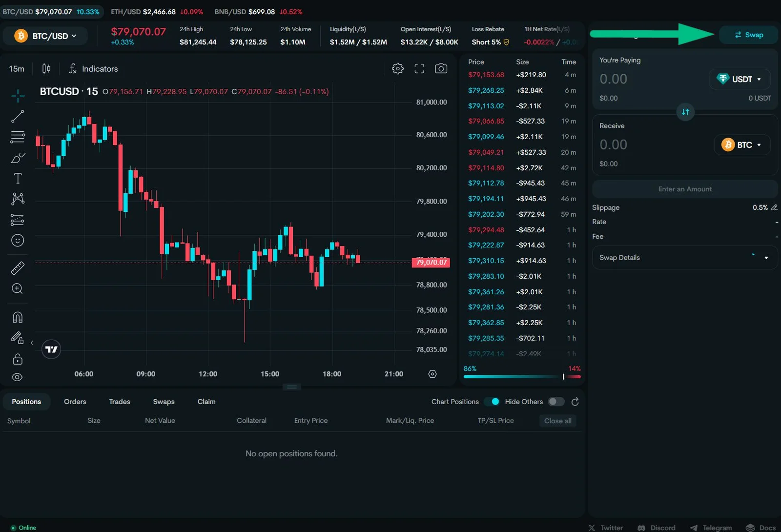The width and height of the screenshot is (781, 532).
Task: Select the crosshair cursor tool
Action: click(x=18, y=96)
